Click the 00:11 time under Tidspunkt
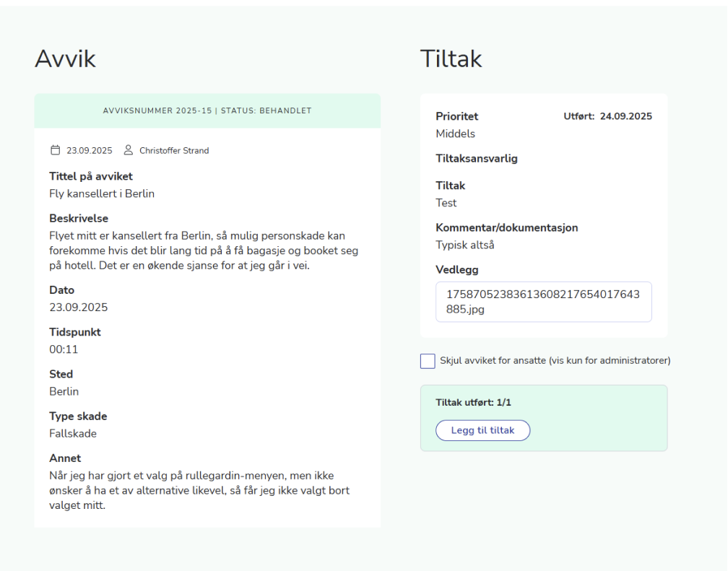The height and width of the screenshot is (571, 728). tap(64, 349)
